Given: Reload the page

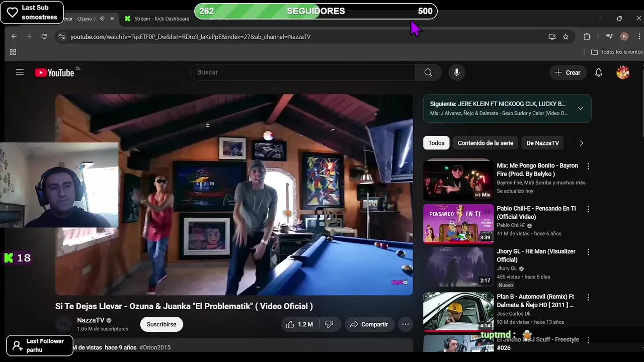Looking at the screenshot, I should (x=44, y=37).
